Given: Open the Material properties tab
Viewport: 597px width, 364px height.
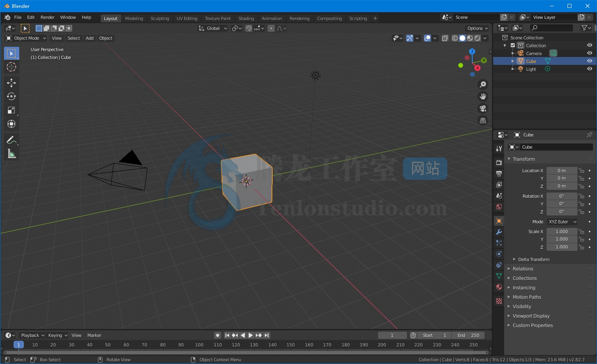Looking at the screenshot, I should (x=499, y=287).
